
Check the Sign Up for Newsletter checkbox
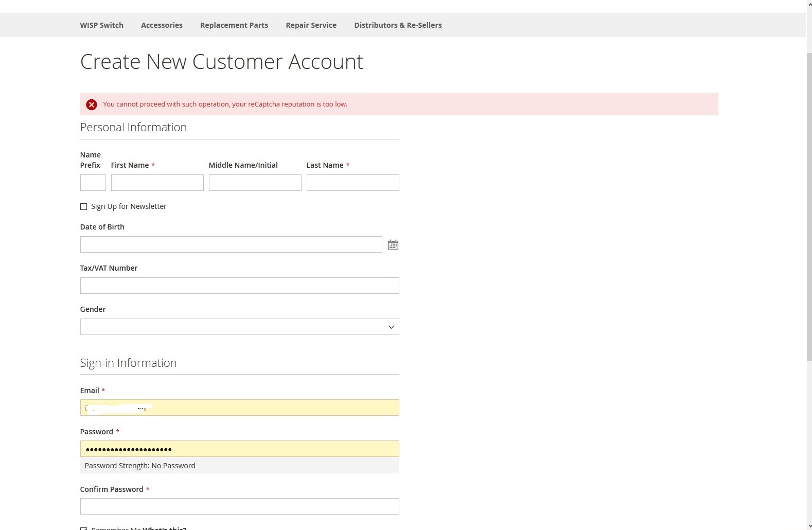83,207
